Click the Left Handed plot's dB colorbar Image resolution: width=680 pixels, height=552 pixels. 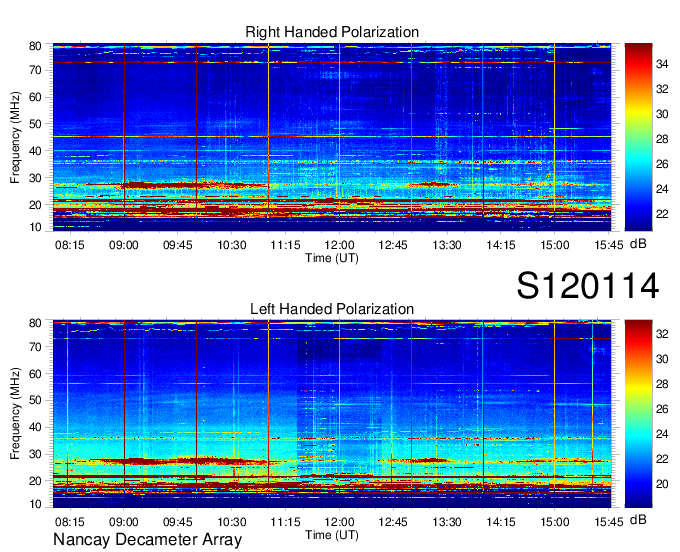pos(638,414)
